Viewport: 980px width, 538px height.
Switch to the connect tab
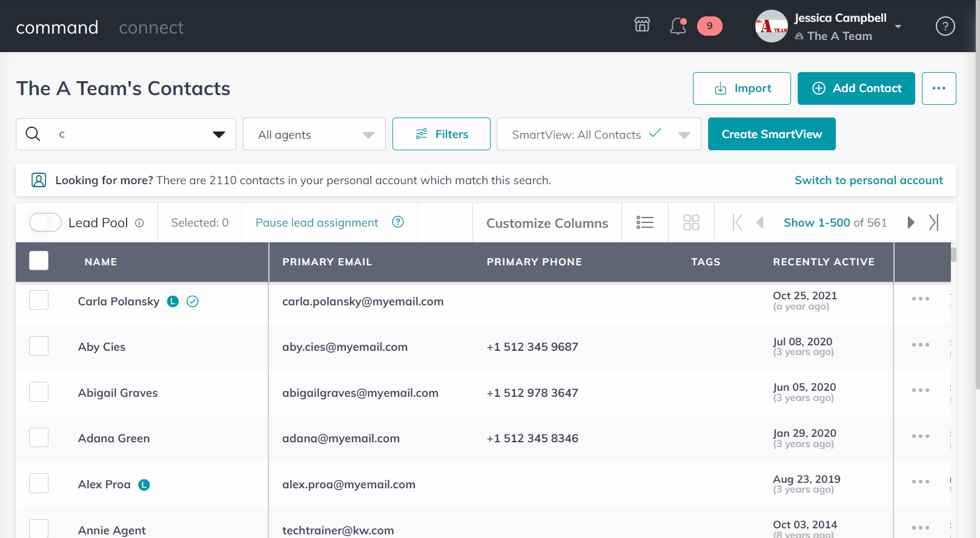151,27
